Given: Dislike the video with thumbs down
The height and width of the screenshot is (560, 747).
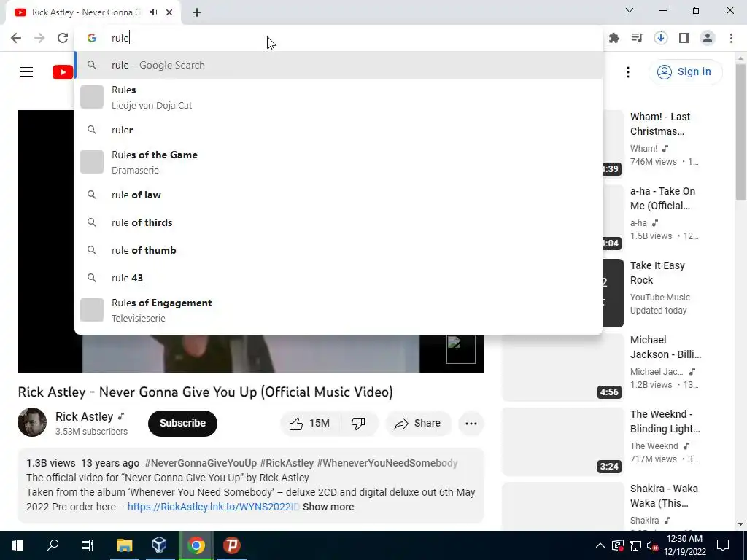Looking at the screenshot, I should [358, 424].
